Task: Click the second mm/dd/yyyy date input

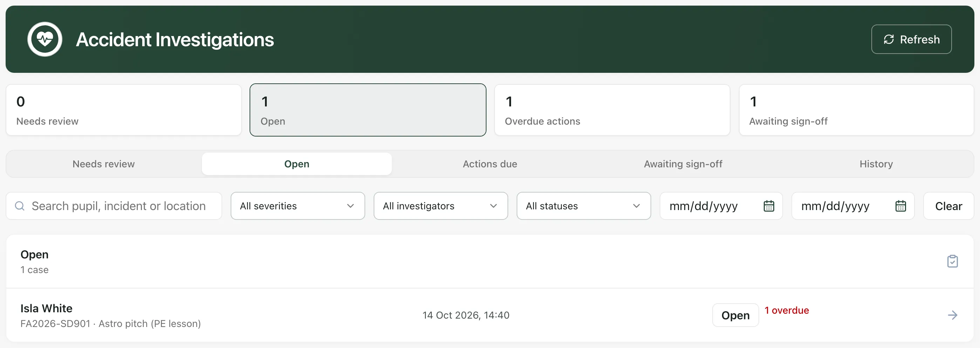Action: pyautogui.click(x=852, y=206)
